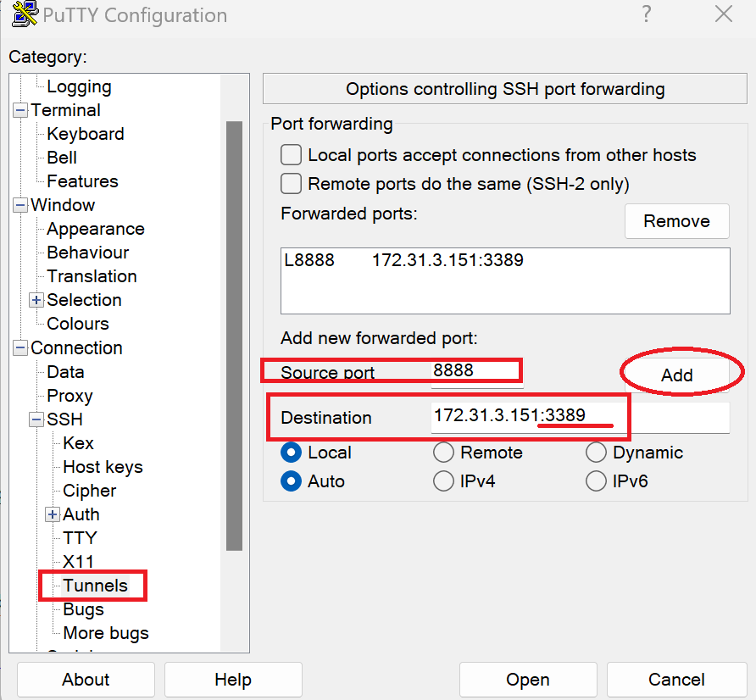Click the category tree scrollbar thumb
The image size is (756, 700).
click(x=234, y=336)
